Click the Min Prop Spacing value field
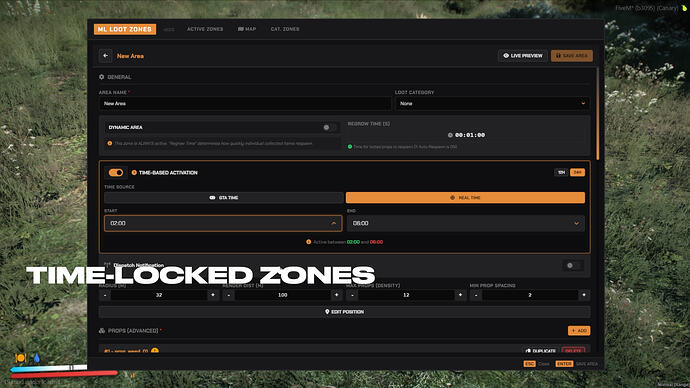Image resolution: width=690 pixels, height=388 pixels. click(x=530, y=295)
